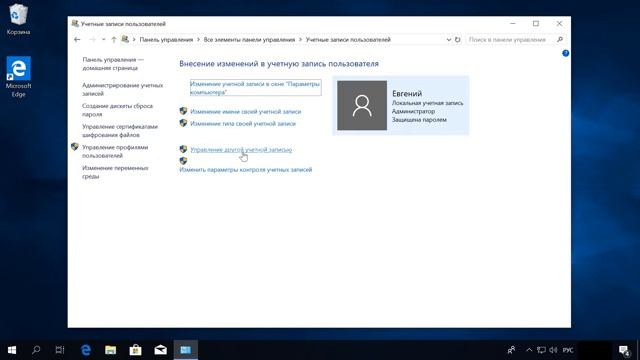Screen dimensions: 640x360
Task: Open the recent locations dropdown arrow
Action: [x=104, y=40]
